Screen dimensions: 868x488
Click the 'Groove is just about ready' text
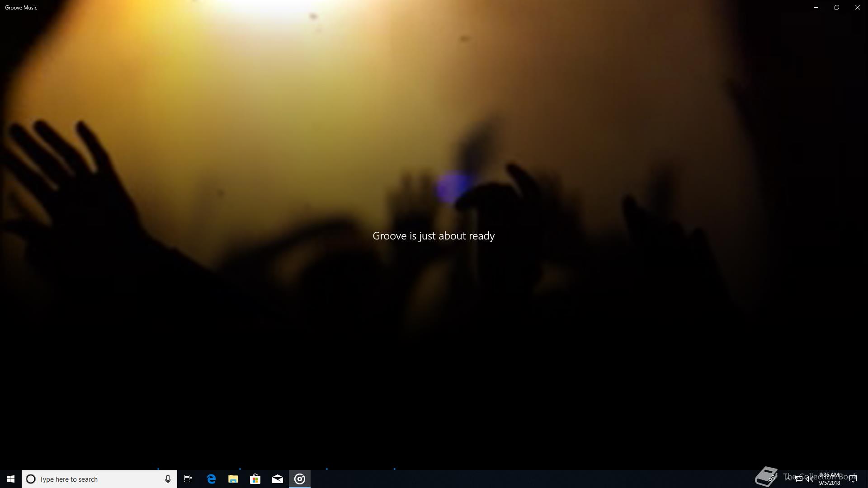click(x=434, y=236)
